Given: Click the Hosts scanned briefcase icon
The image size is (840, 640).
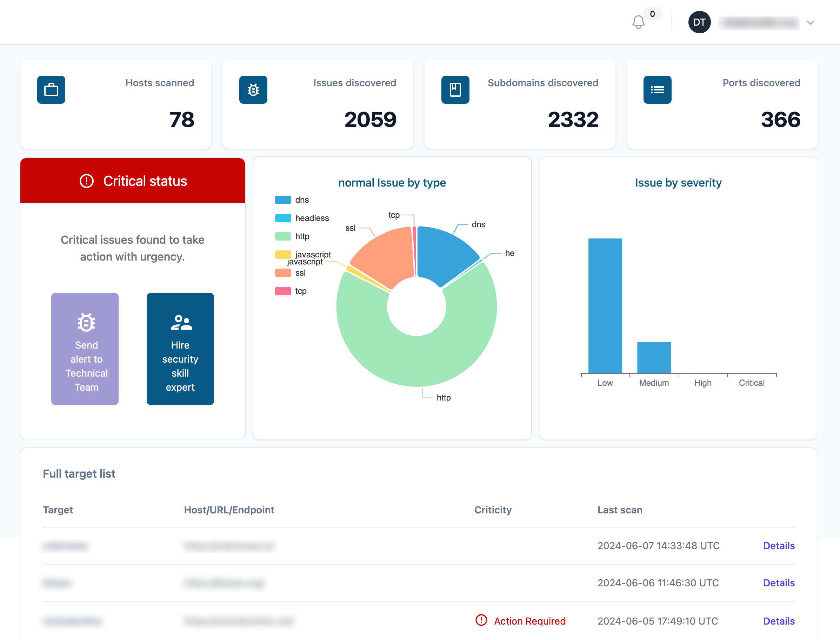Looking at the screenshot, I should pyautogui.click(x=51, y=90).
